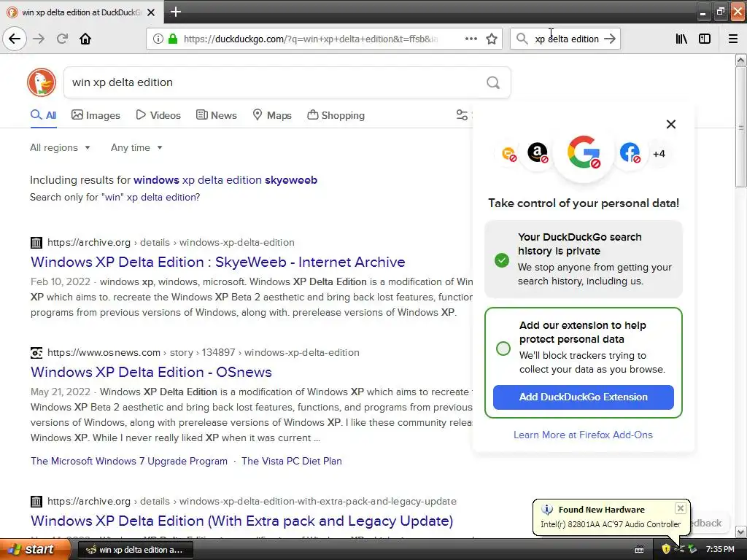Click the 7:35 PM system clock

(720, 549)
